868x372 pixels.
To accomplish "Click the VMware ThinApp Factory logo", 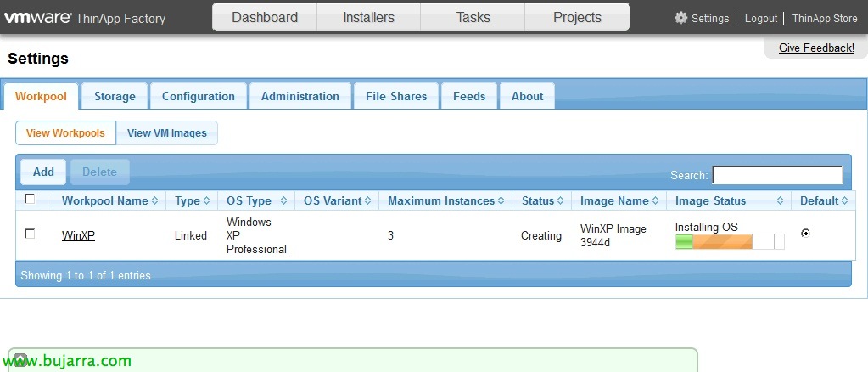I will click(x=85, y=18).
